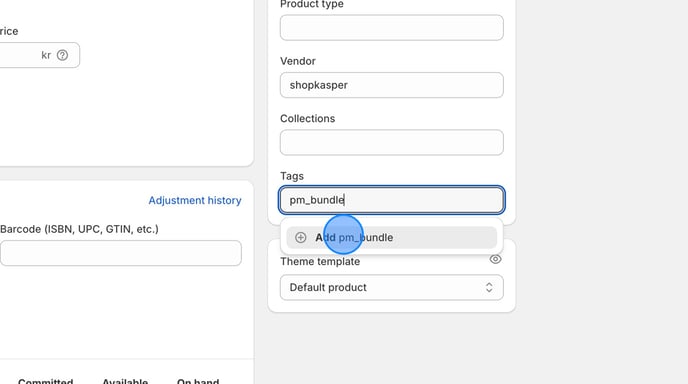Screen dimensions: 688x384
Task: Click the Collections input field
Action: coord(391,142)
